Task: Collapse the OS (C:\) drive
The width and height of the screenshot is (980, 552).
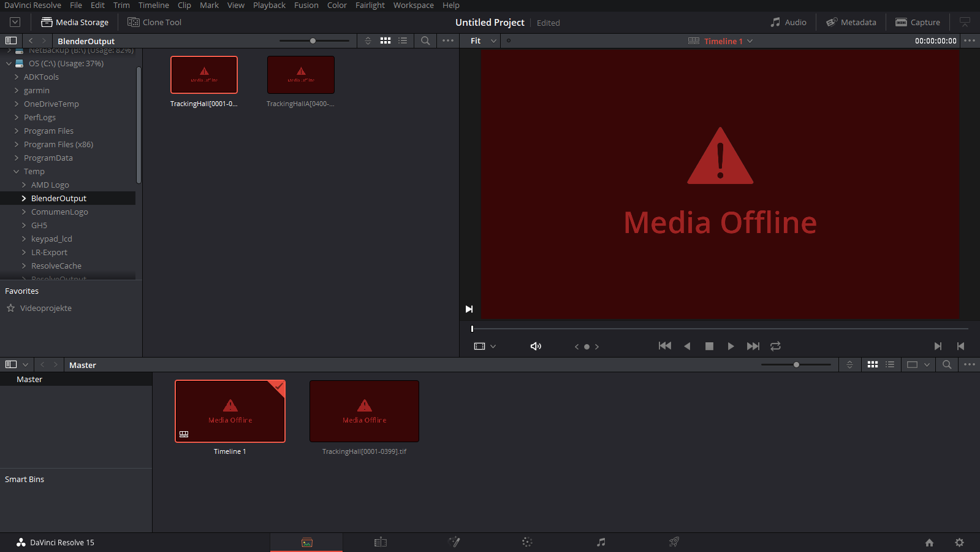Action: click(9, 64)
